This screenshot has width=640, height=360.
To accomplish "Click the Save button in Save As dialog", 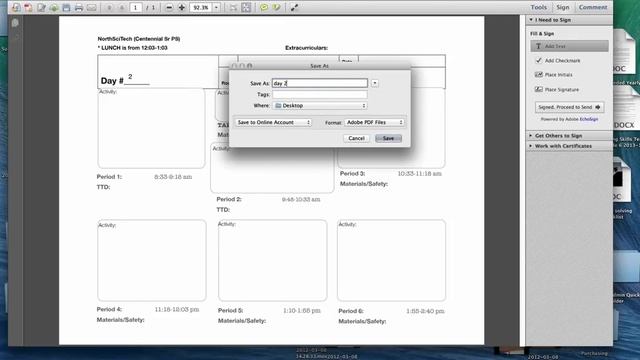I will tap(388, 138).
